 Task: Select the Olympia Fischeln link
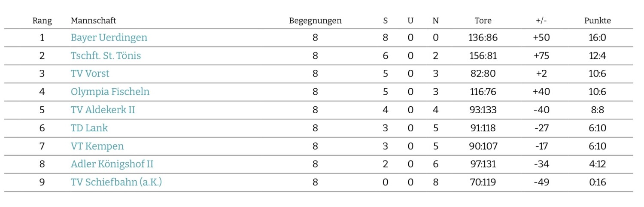[110, 92]
